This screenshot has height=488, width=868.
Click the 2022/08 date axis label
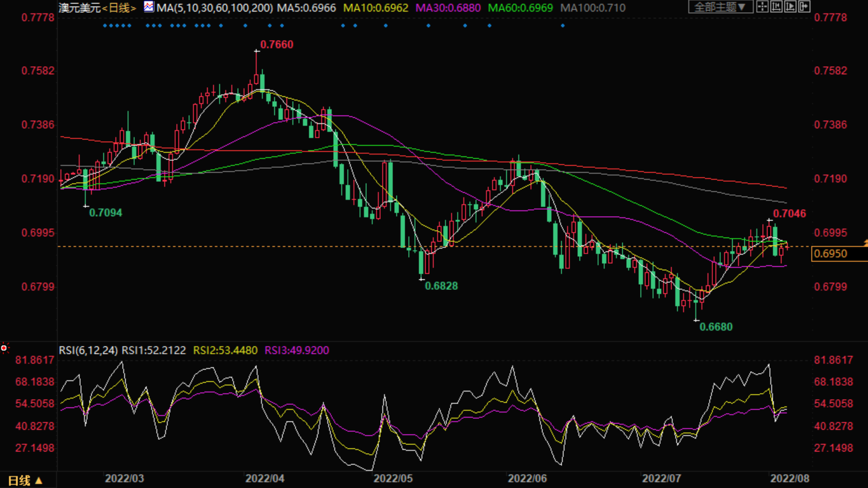(790, 479)
